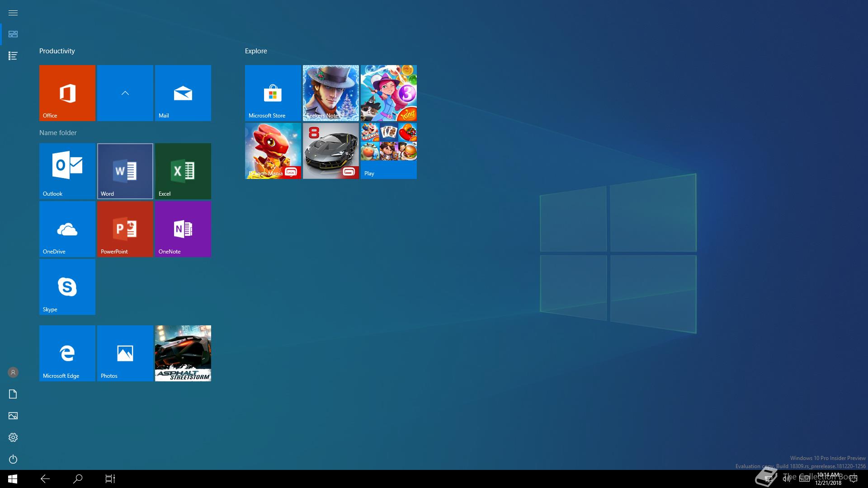868x488 pixels.
Task: Launch Microsoft Edge tile
Action: [x=67, y=353]
